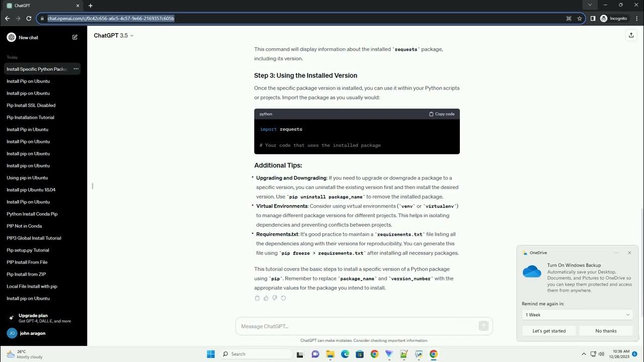The image size is (644, 362).
Task: Open the three-dot options for Install Specific Python chat
Action: point(76,69)
